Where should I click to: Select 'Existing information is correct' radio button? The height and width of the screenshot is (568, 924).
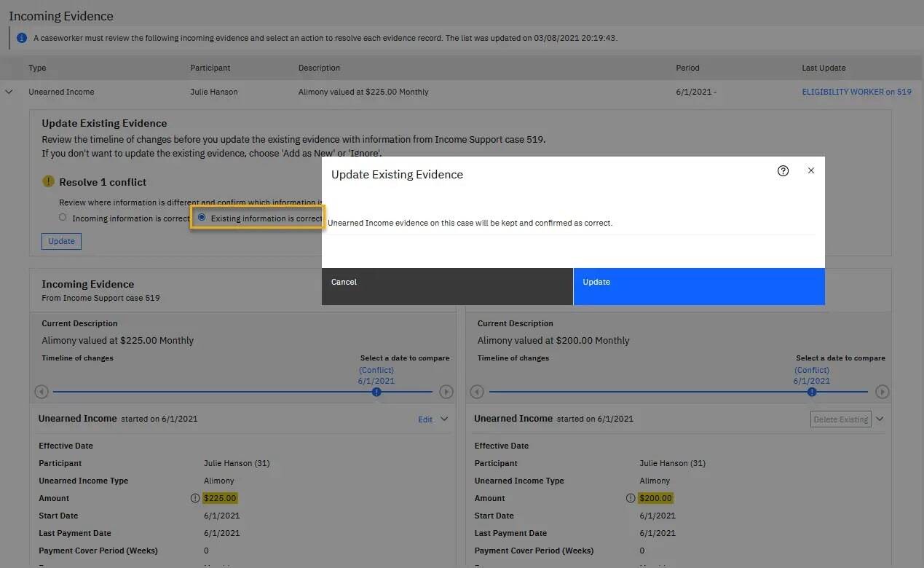(x=202, y=218)
